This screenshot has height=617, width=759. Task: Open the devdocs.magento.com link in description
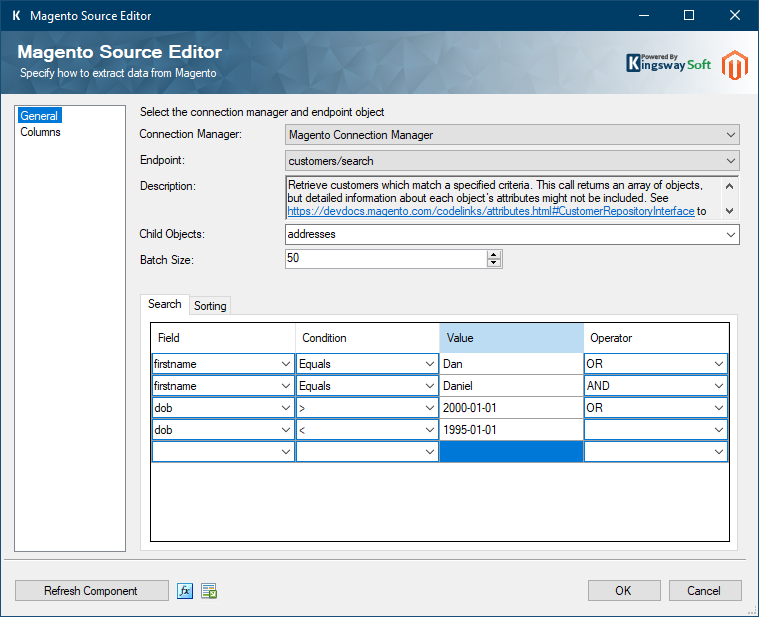[x=491, y=211]
